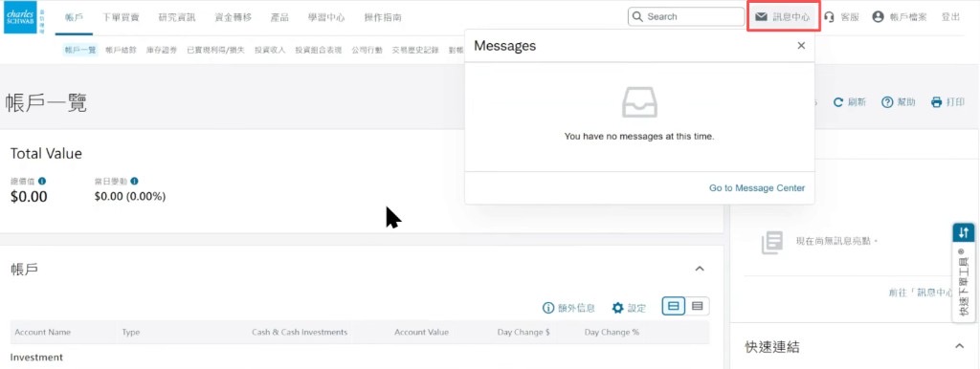Viewport: 980px width, 369px height.
Task: Click the 打印 print button
Action: click(x=947, y=102)
